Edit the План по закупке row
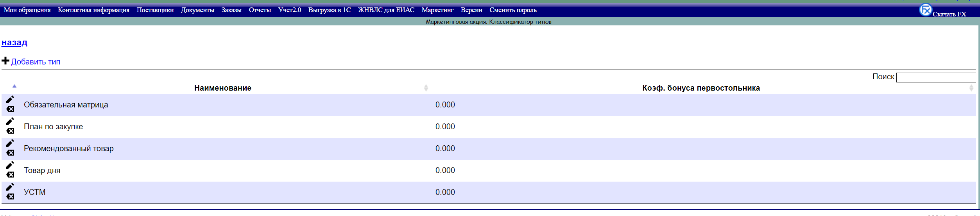This screenshot has height=216, width=980. point(10,121)
